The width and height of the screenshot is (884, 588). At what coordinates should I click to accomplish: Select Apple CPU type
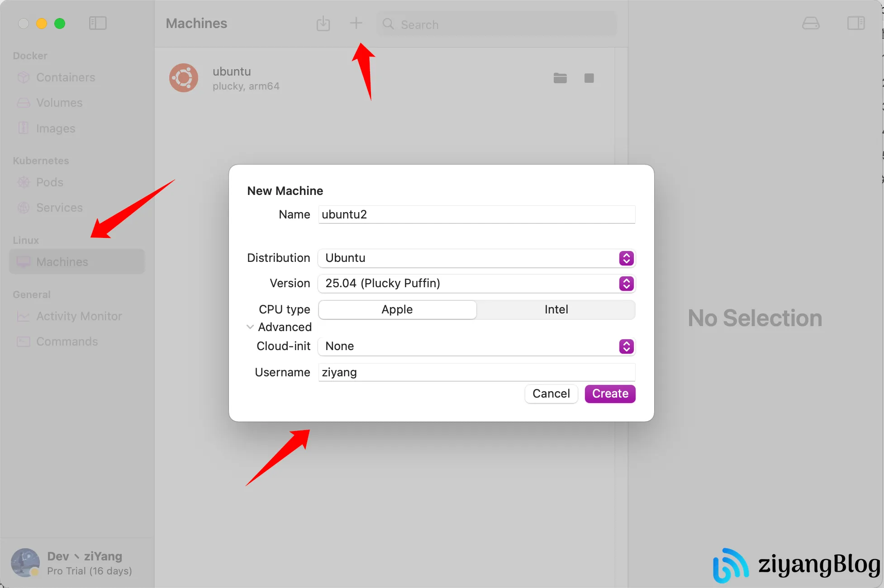pos(397,310)
